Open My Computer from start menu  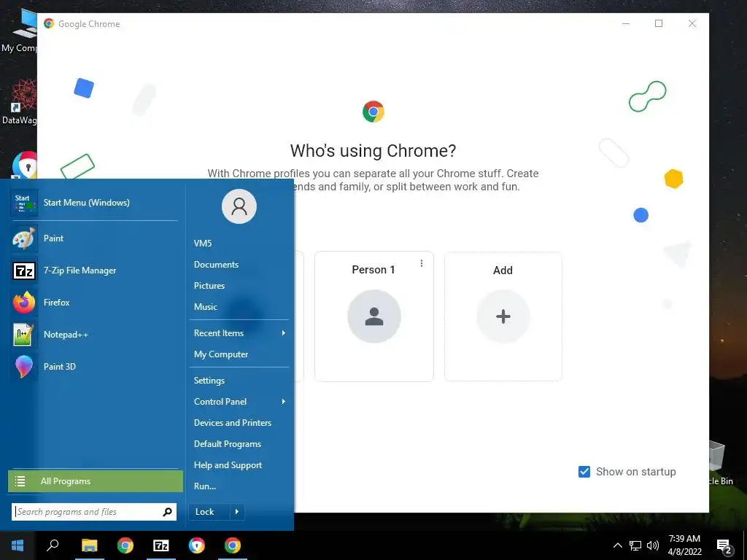coord(221,354)
